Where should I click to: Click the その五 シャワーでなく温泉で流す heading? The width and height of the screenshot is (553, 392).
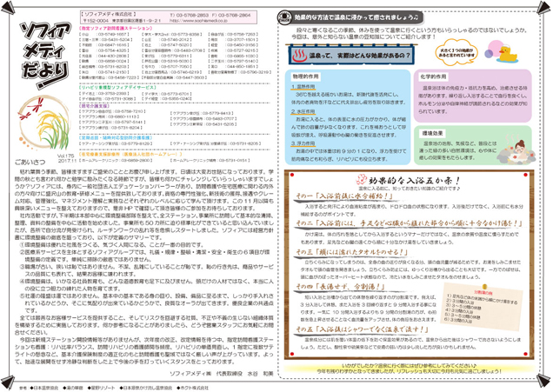362,329
